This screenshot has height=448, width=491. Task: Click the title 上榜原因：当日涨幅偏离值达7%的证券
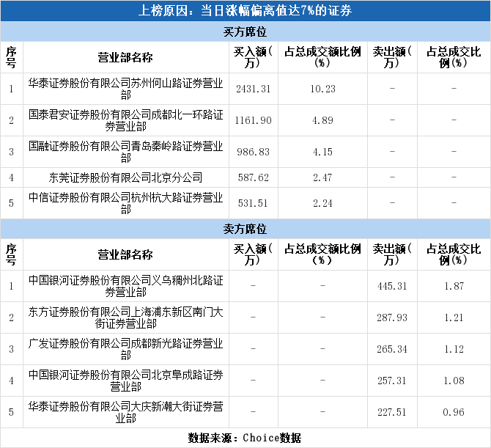click(x=245, y=11)
